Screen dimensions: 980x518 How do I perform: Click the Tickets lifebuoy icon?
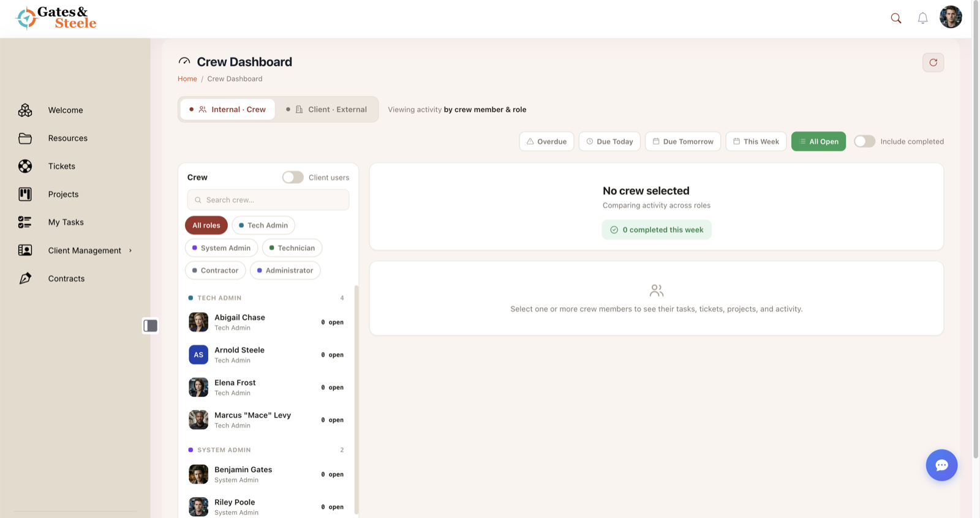coord(25,166)
